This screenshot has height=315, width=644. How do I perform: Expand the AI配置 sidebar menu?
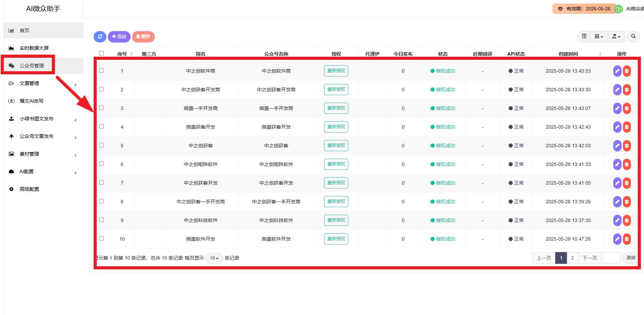(x=43, y=172)
